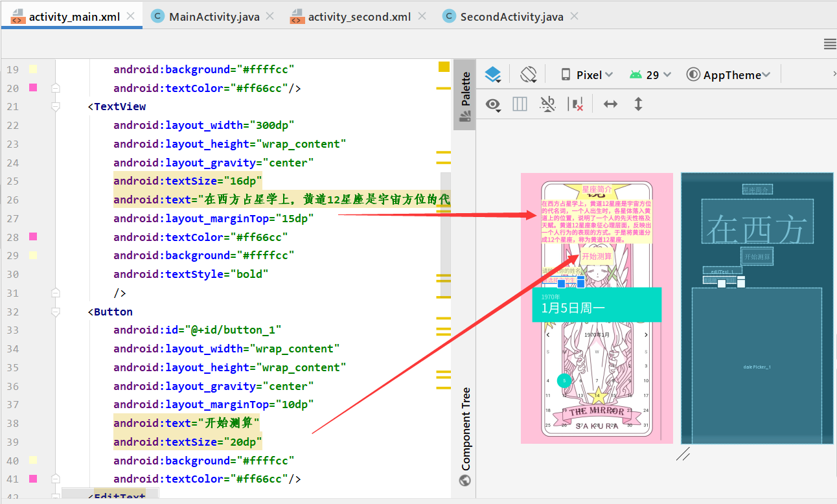837x504 pixels.
Task: Click the orientation rotate icon in design toolbar
Action: 528,74
